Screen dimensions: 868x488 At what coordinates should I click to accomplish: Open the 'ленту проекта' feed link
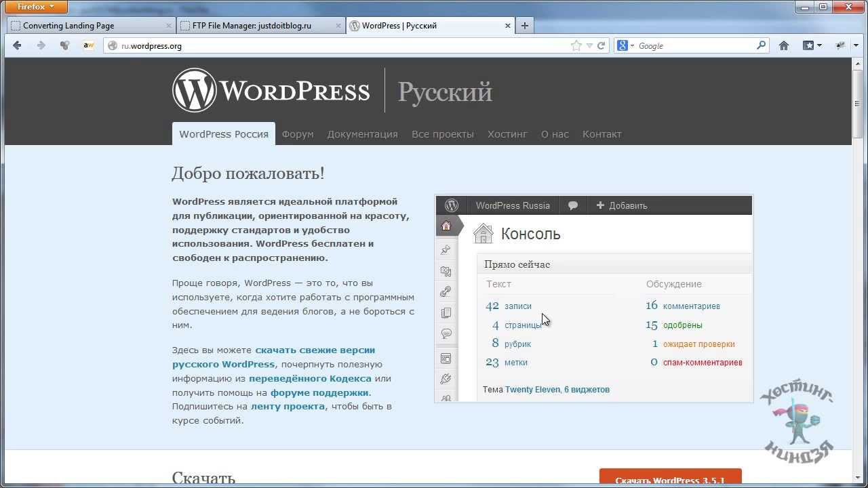pyautogui.click(x=288, y=407)
